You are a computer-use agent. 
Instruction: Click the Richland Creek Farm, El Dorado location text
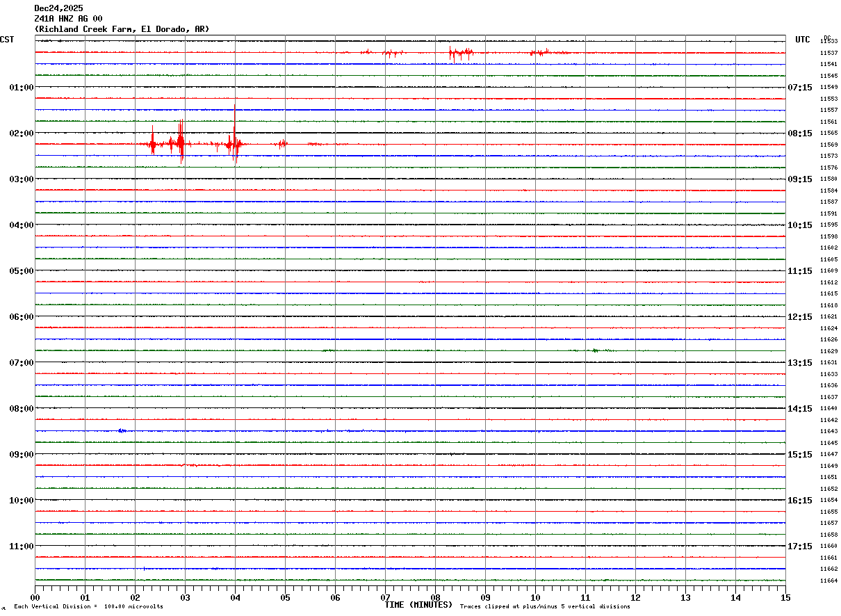(122, 29)
